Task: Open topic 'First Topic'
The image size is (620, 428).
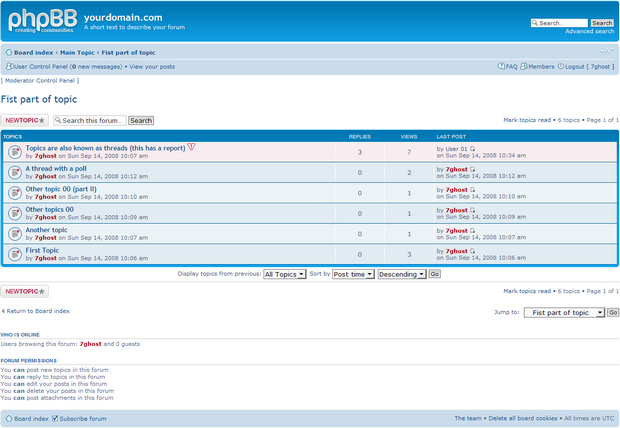Action: click(42, 250)
